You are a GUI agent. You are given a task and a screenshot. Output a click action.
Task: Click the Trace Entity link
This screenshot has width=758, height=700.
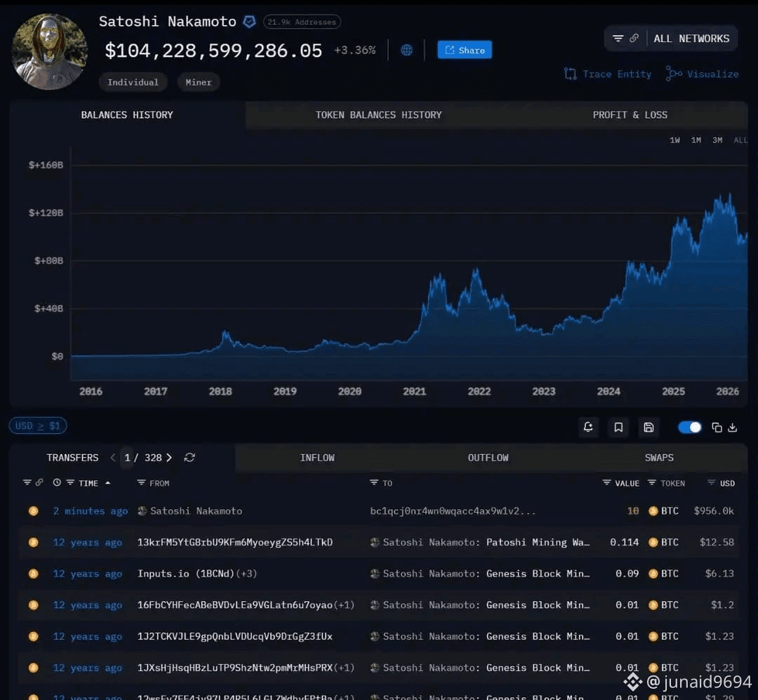(608, 74)
